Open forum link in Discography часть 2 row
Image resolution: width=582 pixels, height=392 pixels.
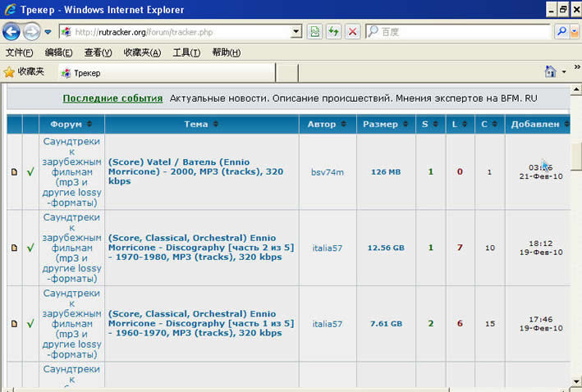pos(71,248)
